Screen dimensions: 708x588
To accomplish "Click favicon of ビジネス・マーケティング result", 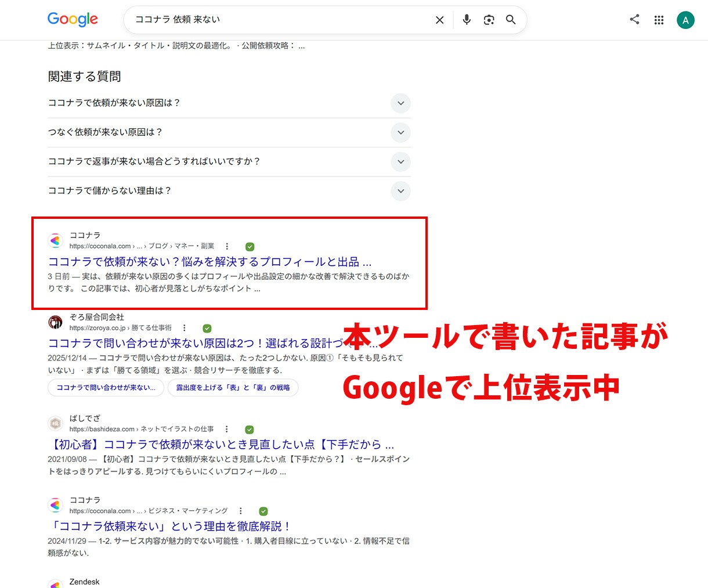I will [x=55, y=505].
